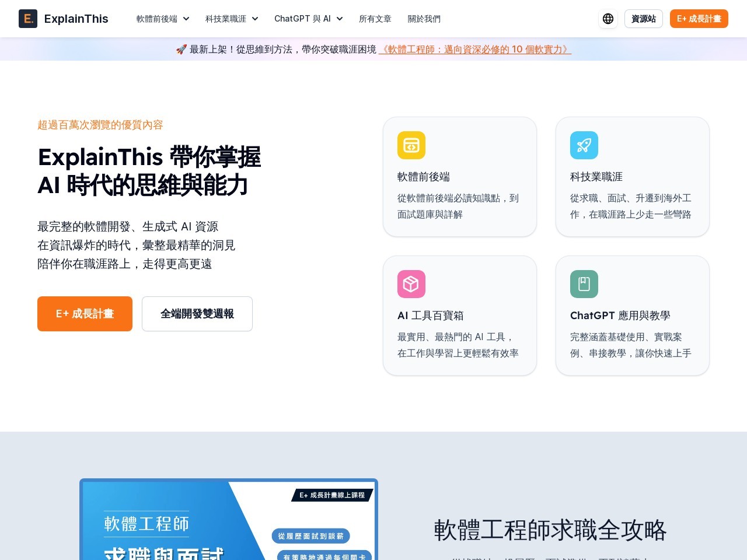Image resolution: width=747 pixels, height=560 pixels.
Task: Click the globe language switcher icon
Action: point(608,19)
